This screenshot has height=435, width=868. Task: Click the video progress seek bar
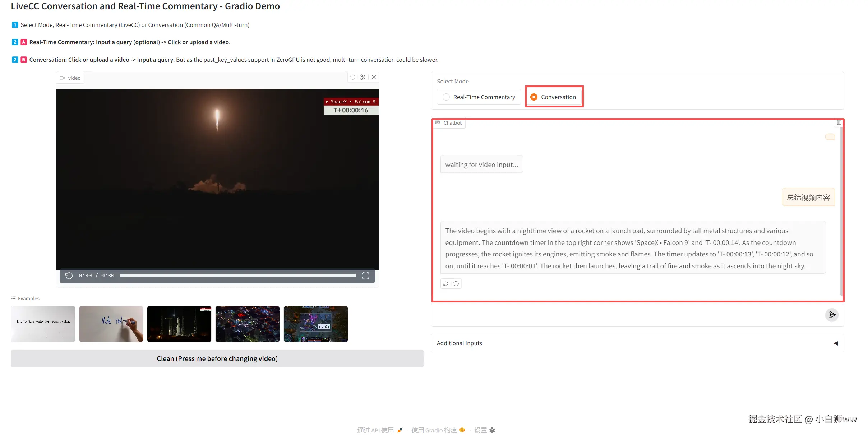point(237,276)
